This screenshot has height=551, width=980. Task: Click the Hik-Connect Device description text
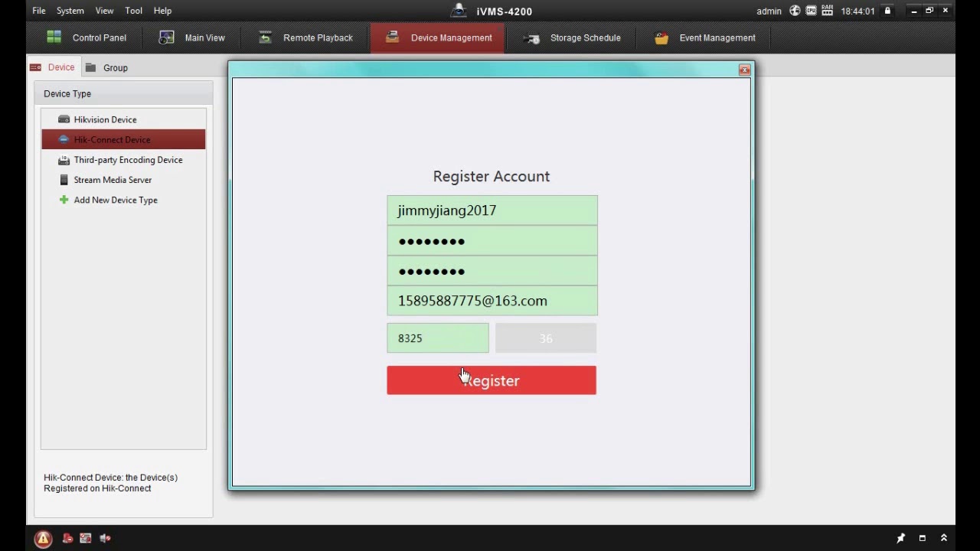[x=110, y=483]
